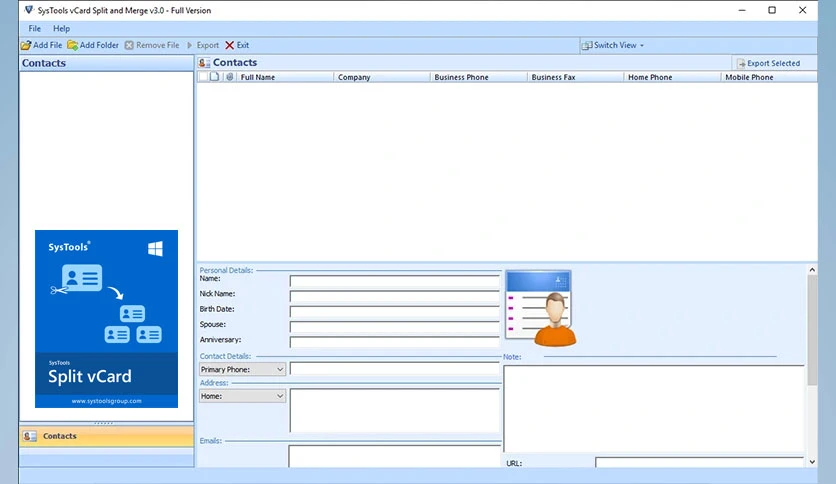Click the details pane scrollbar thumb
Viewport: 836px width, 484px height.
point(812,330)
